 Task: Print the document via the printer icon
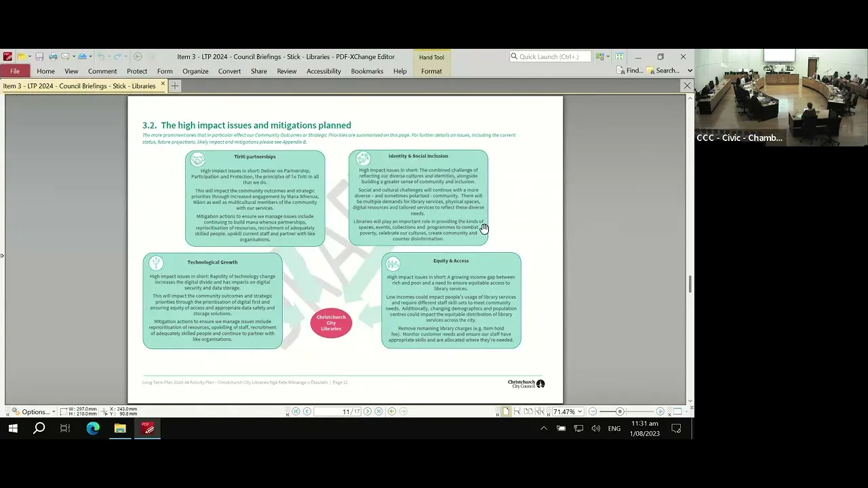tap(53, 57)
